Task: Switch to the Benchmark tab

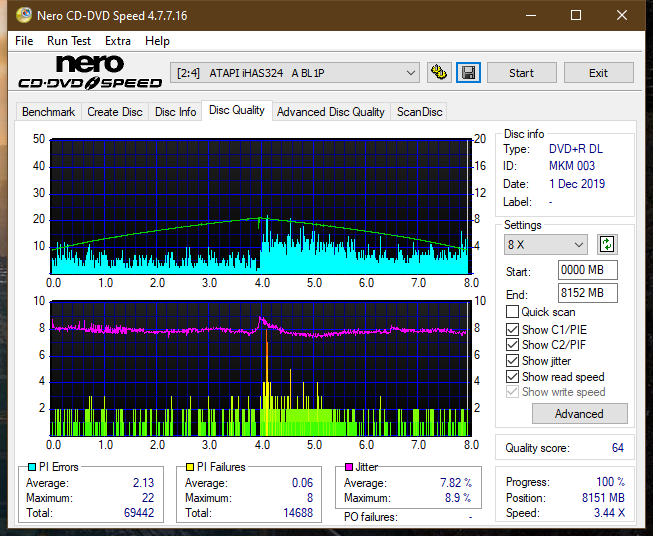Action: (x=49, y=112)
